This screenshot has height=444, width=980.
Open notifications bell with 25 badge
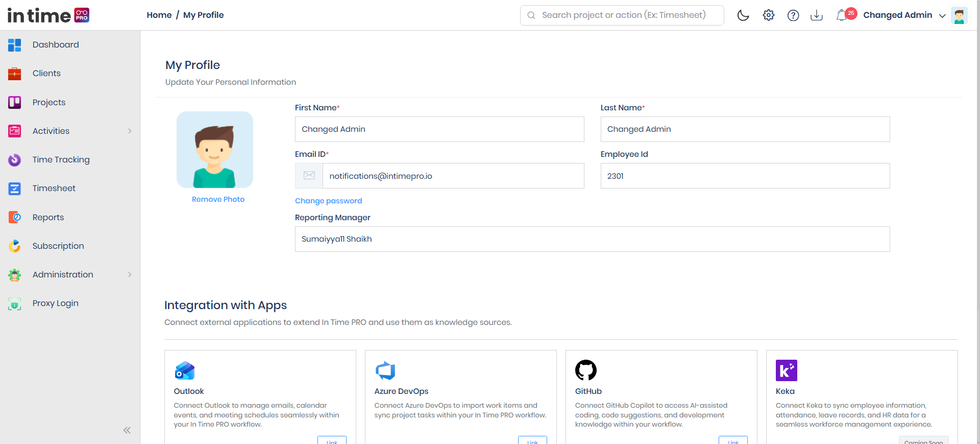(x=846, y=15)
